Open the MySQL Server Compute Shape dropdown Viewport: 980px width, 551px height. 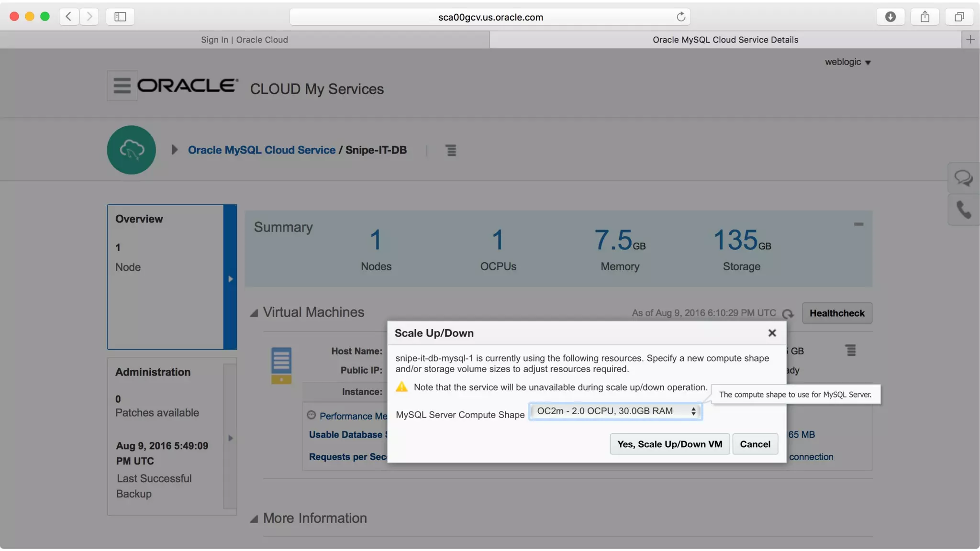pos(615,411)
